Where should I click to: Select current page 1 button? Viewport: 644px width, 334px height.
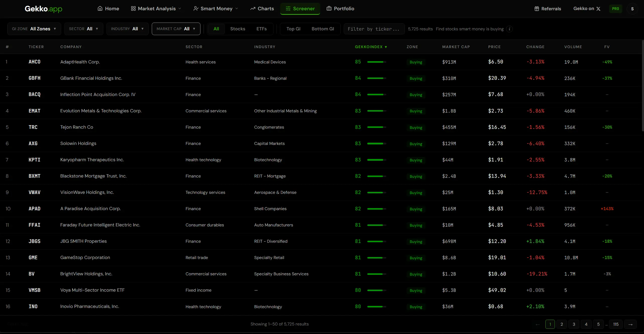[550, 324]
